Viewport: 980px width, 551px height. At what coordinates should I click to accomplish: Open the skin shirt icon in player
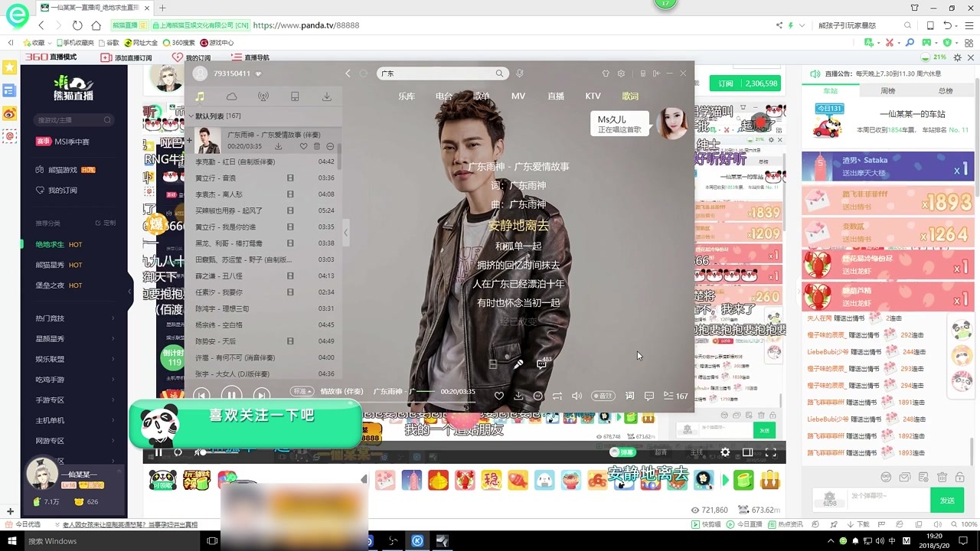point(606,73)
